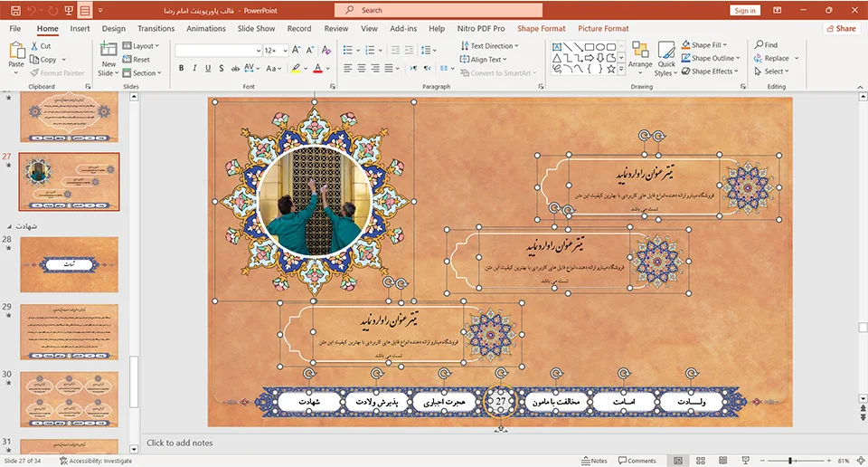Toggle Underline formatting

[x=208, y=68]
